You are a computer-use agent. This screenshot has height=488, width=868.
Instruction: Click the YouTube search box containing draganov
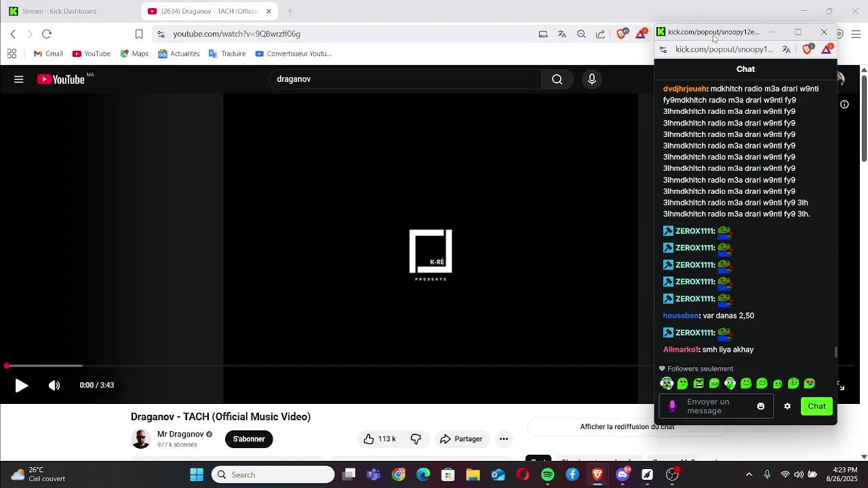[x=406, y=79]
